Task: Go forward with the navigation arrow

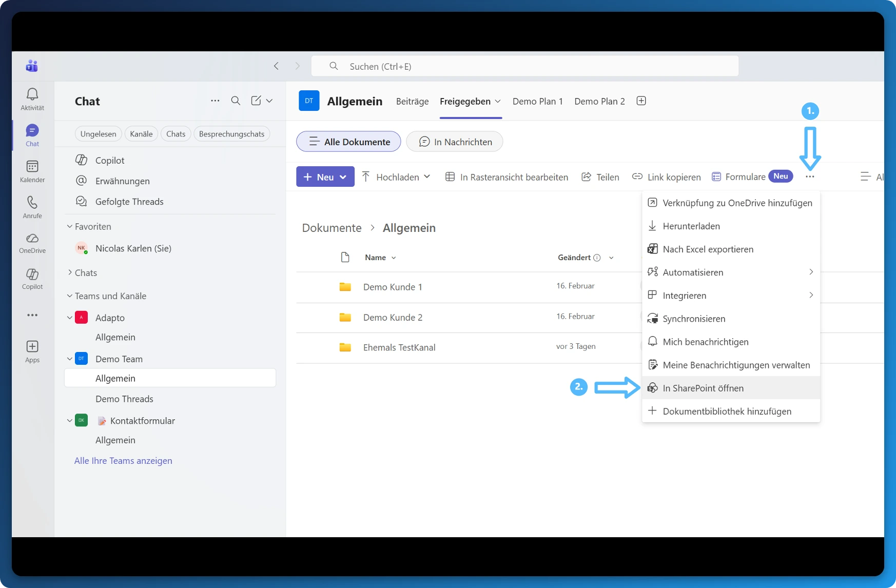Action: tap(297, 66)
